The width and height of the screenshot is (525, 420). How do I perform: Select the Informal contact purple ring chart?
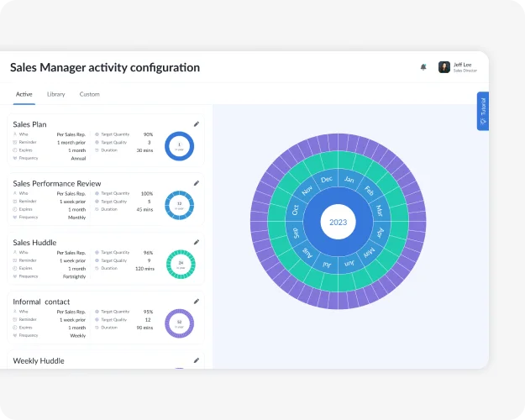pyautogui.click(x=179, y=322)
